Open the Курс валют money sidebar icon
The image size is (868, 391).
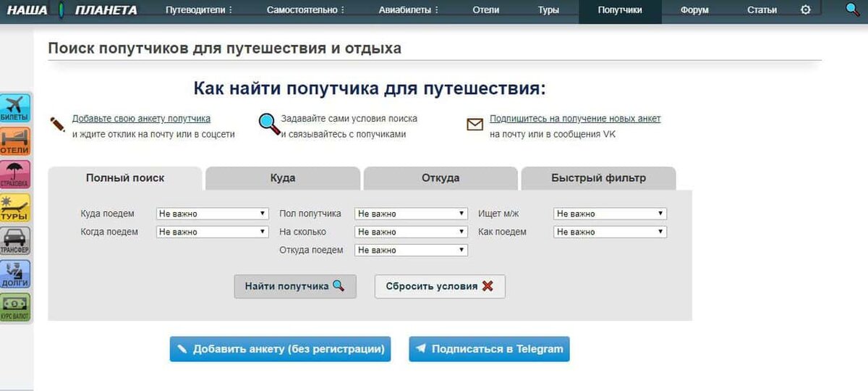point(15,308)
